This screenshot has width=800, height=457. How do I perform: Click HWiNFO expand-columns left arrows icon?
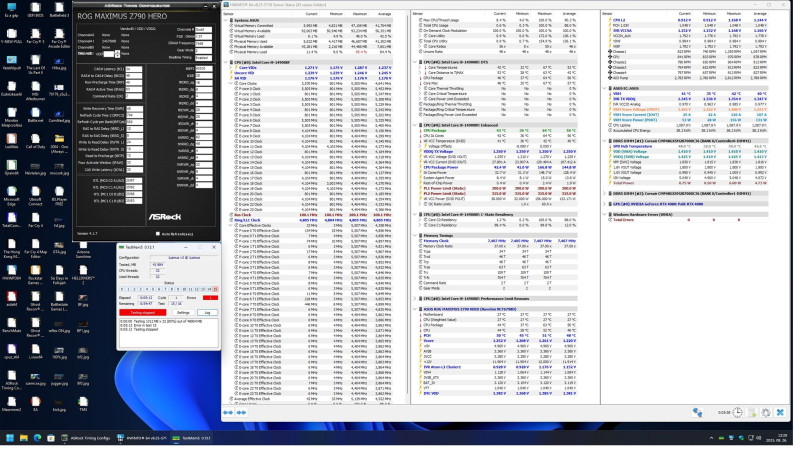click(228, 412)
